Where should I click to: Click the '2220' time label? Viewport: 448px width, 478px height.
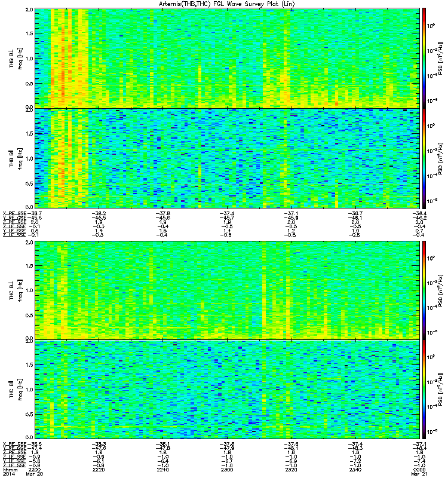pyautogui.click(x=99, y=470)
